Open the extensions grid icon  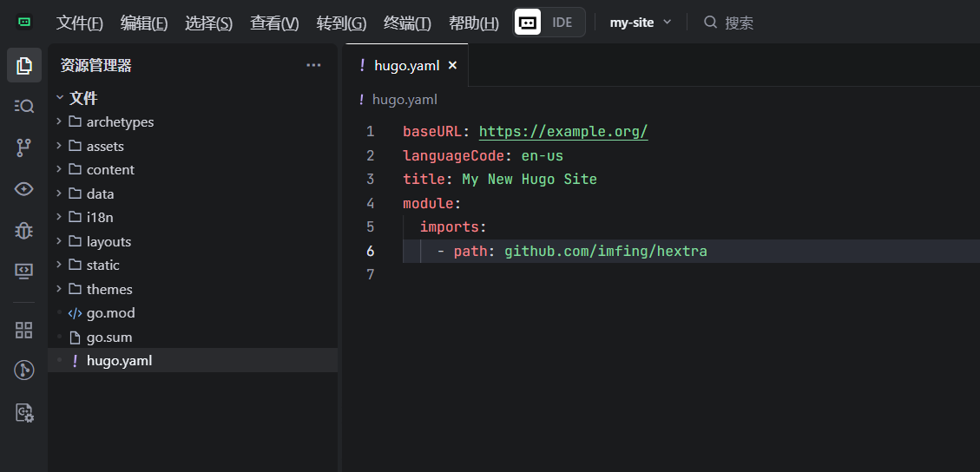(x=24, y=330)
